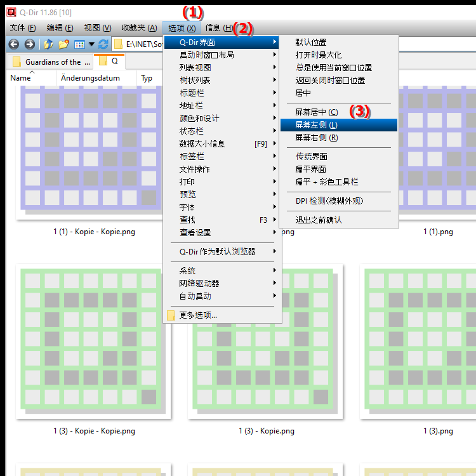Viewport: 476px width, 476px height.
Task: Choose 居中 in the submenu
Action: [x=339, y=93]
